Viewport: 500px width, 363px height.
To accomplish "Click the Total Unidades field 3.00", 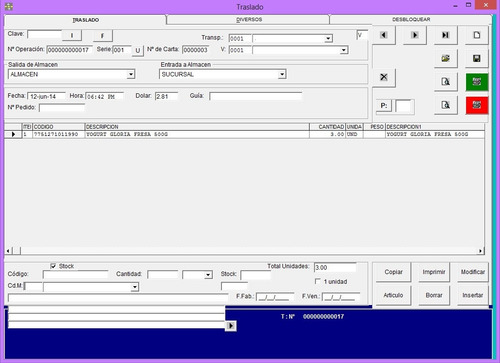I will coord(335,267).
